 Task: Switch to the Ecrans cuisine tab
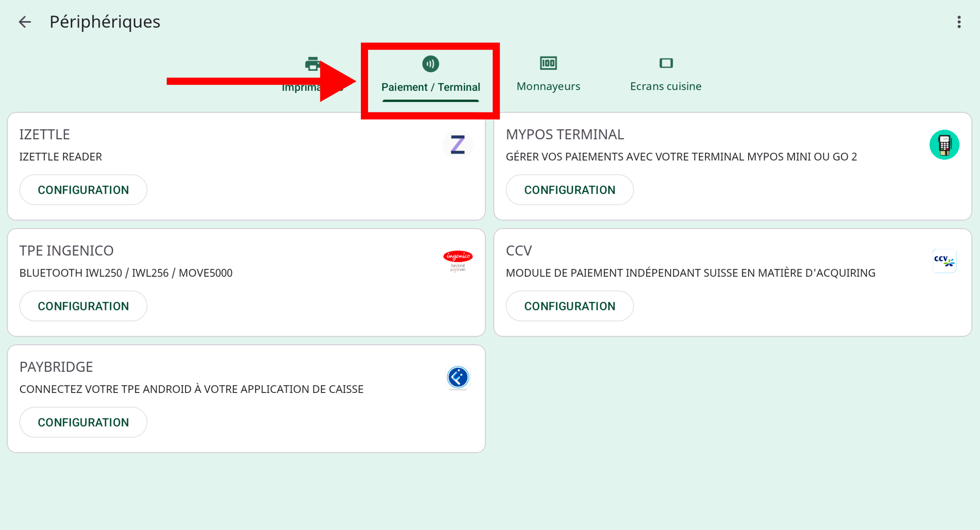[x=665, y=86]
